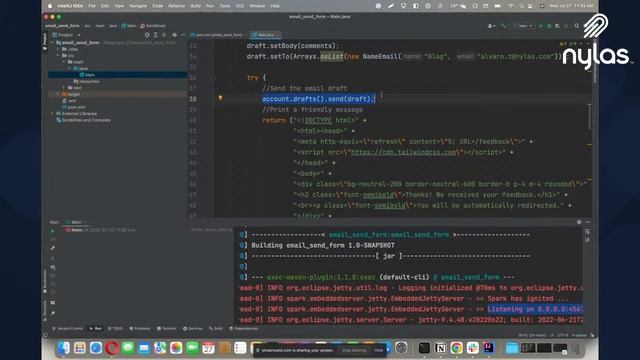Screen dimensions: 640x360
Task: Open Slack from the Dock
Action: (472, 348)
